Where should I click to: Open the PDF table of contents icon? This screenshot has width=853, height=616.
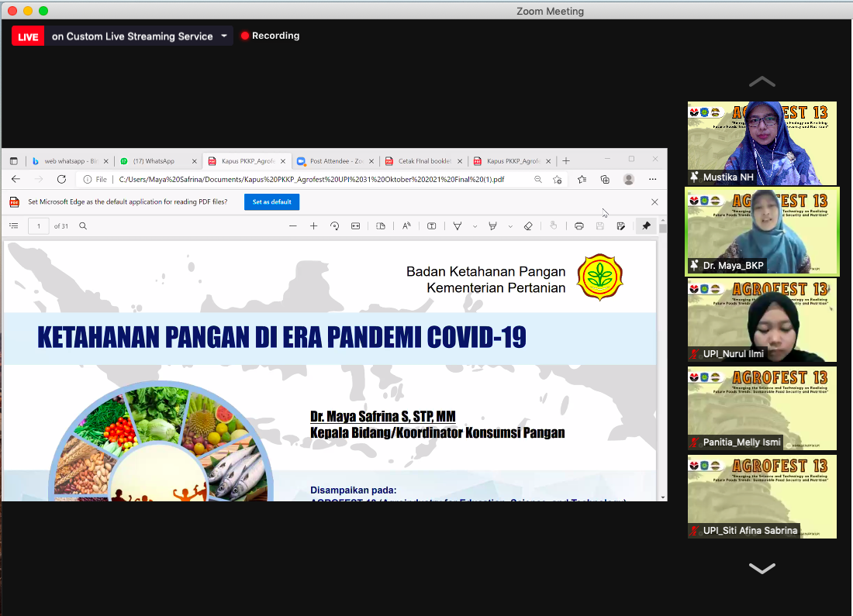tap(14, 226)
